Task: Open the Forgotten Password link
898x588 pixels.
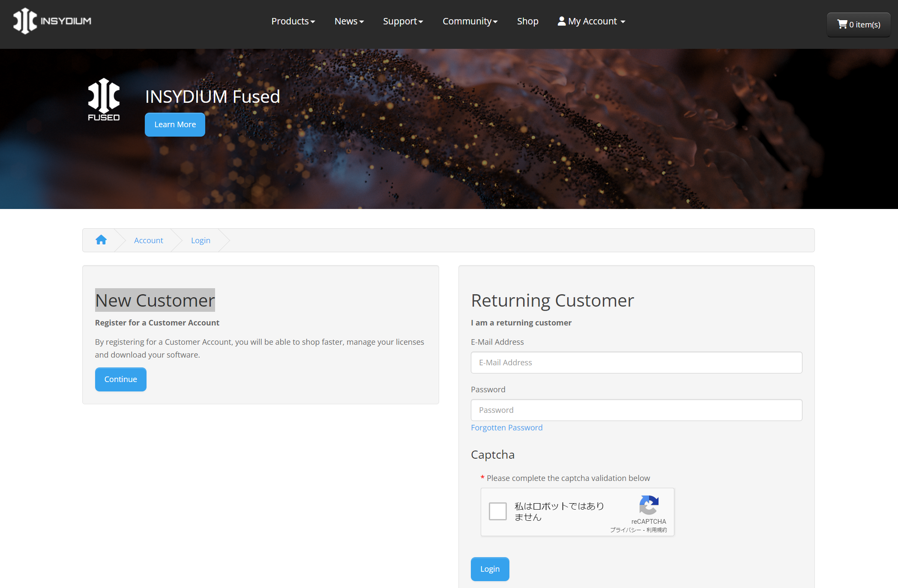Action: point(506,427)
